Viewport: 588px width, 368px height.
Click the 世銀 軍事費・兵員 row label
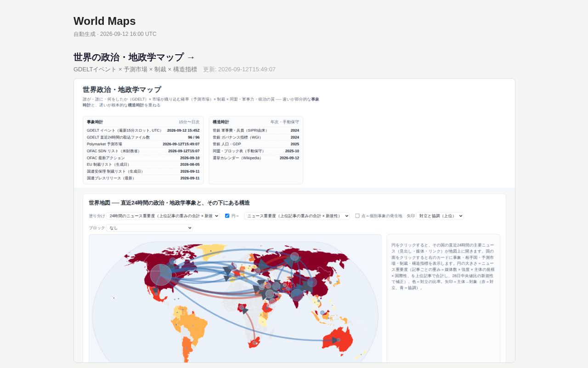[241, 131]
